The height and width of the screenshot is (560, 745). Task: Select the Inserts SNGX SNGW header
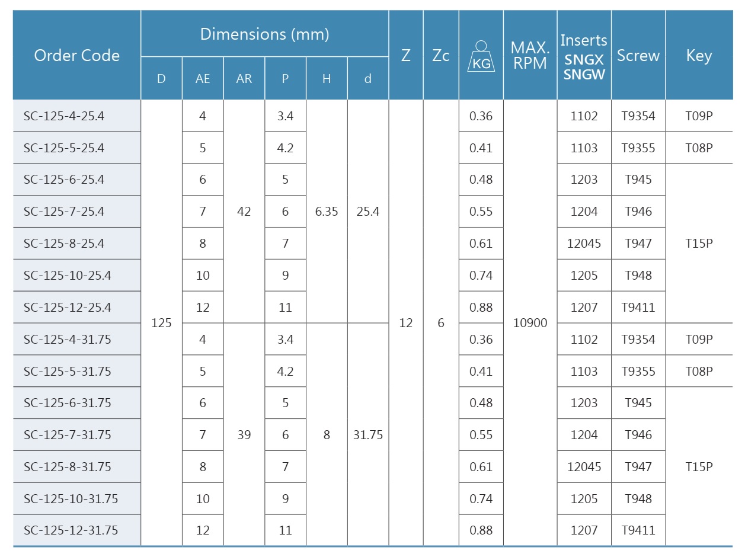coord(584,56)
